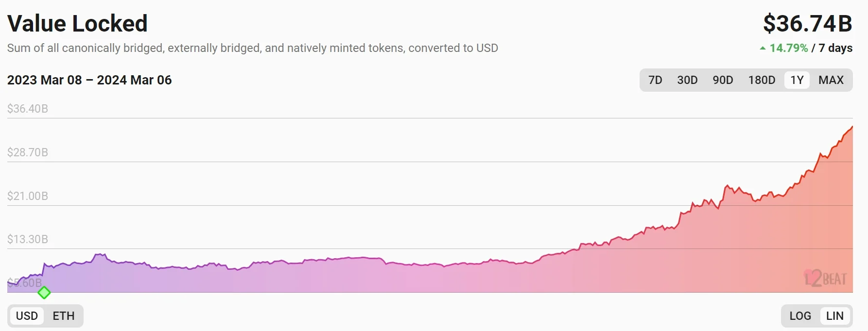
Task: Click the $13.30B axis label
Action: point(28,239)
